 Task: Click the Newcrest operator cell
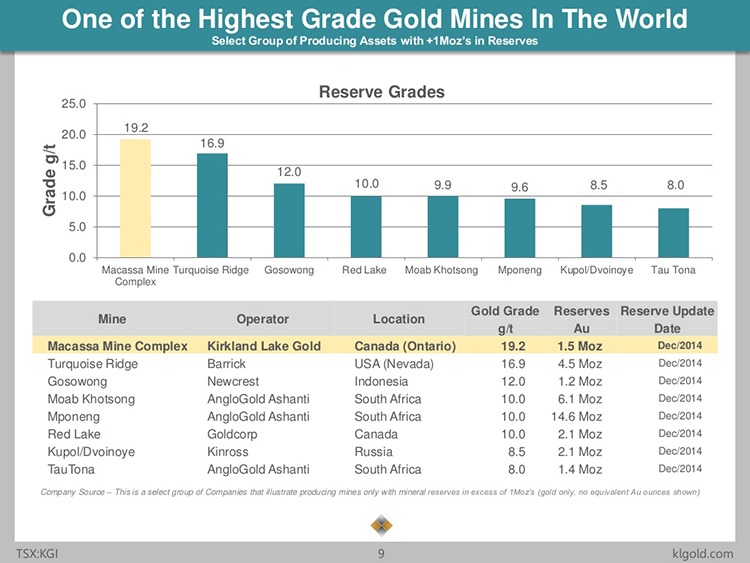233,382
